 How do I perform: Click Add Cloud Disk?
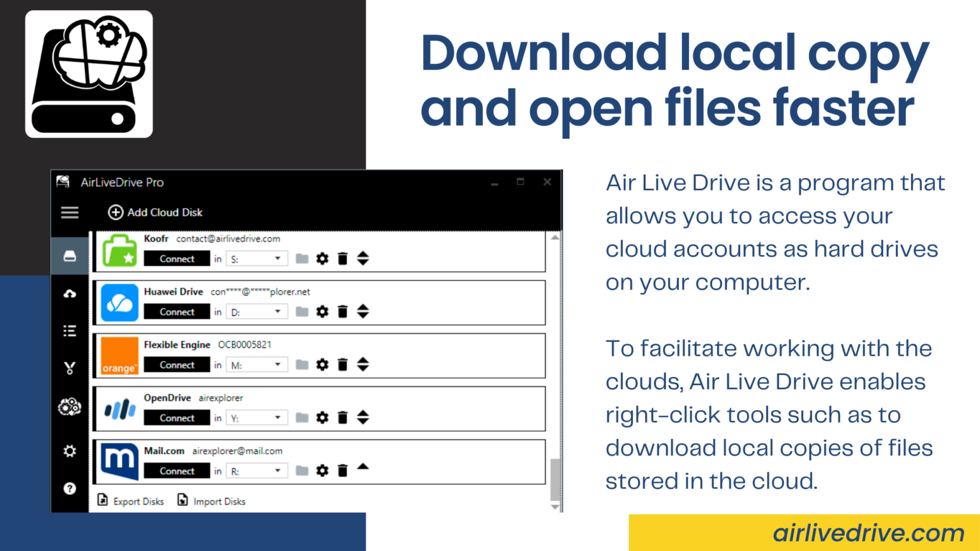point(155,212)
